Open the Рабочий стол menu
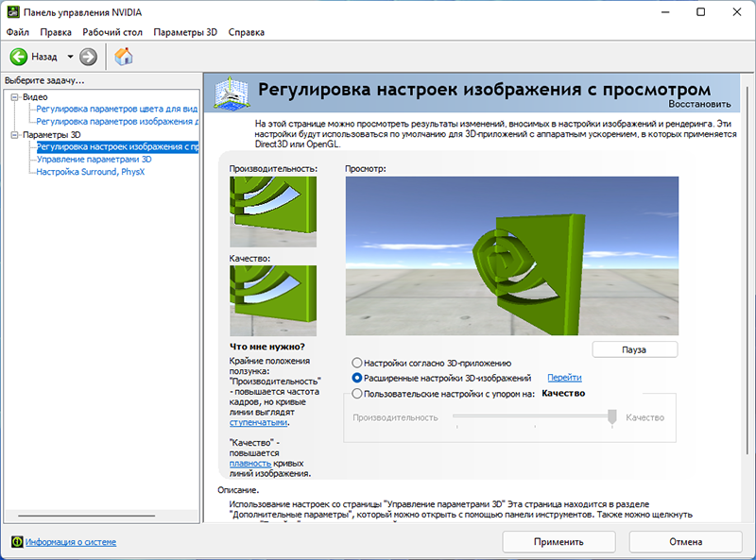 [x=112, y=32]
